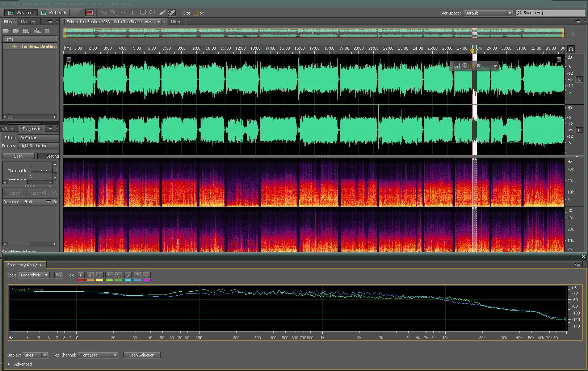Open the Markers tab
This screenshot has width=588, height=371.
coord(28,22)
